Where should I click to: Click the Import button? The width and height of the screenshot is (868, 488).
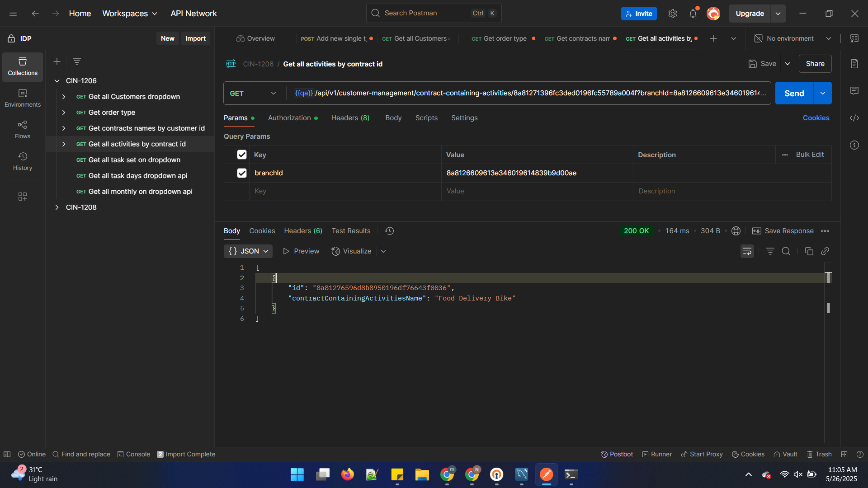pyautogui.click(x=195, y=39)
